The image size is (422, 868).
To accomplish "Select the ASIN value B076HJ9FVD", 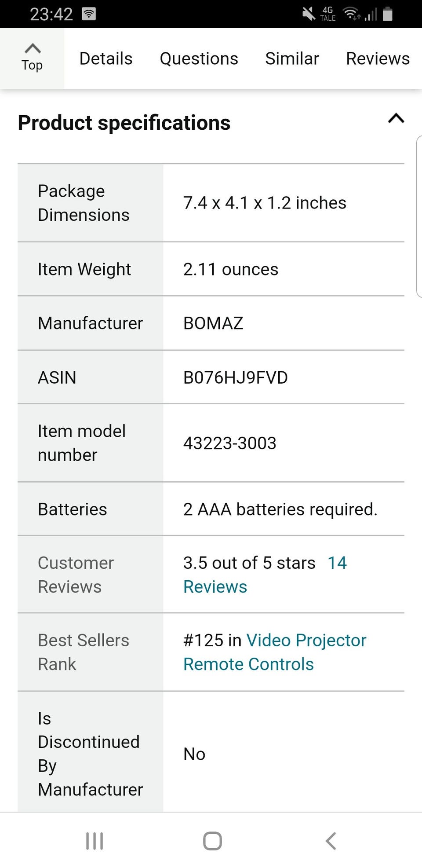I will coord(235,377).
